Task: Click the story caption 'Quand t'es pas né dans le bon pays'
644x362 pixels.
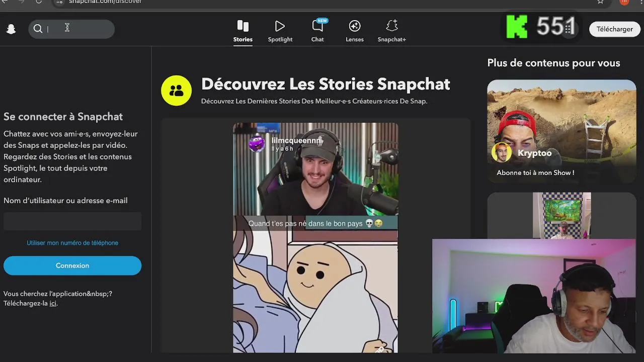Action: pyautogui.click(x=315, y=223)
